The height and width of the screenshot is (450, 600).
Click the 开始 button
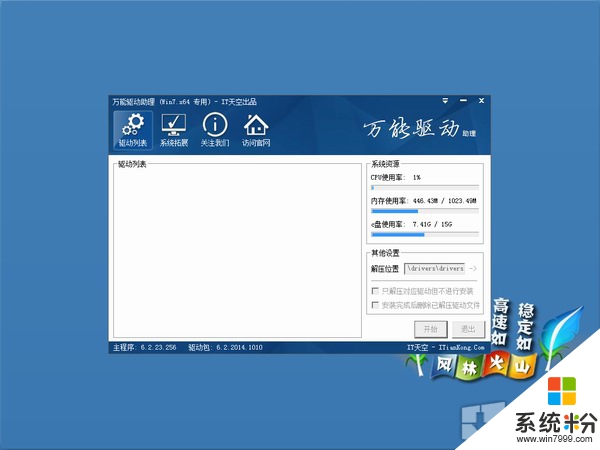point(431,329)
